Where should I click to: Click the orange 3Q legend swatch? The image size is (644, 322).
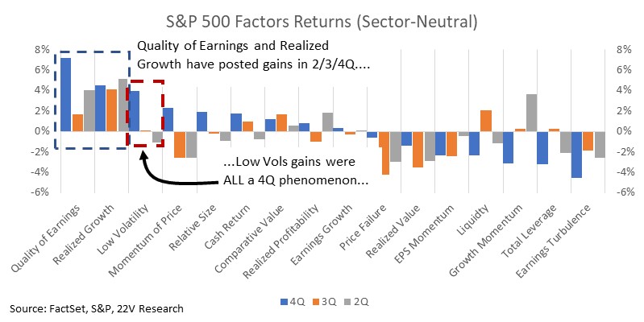coord(316,303)
